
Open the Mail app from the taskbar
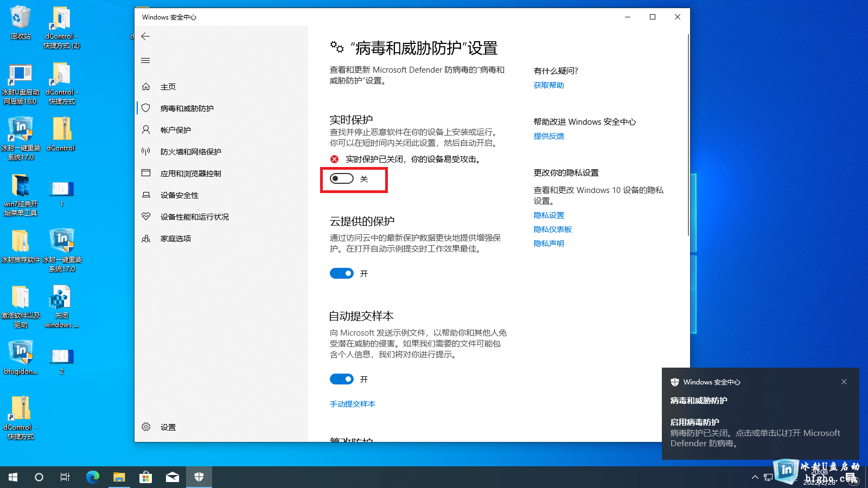click(173, 477)
